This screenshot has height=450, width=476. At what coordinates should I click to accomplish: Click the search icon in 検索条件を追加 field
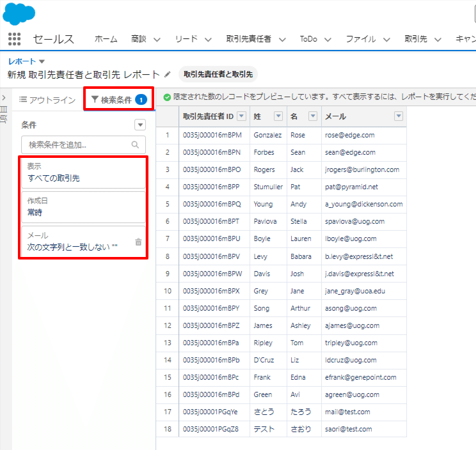pos(136,144)
